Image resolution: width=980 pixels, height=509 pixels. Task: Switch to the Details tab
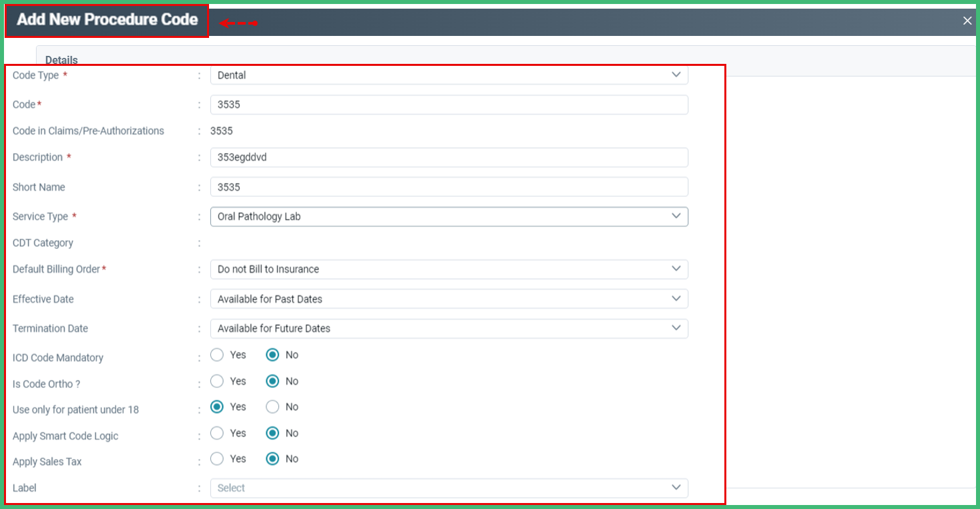point(61,60)
